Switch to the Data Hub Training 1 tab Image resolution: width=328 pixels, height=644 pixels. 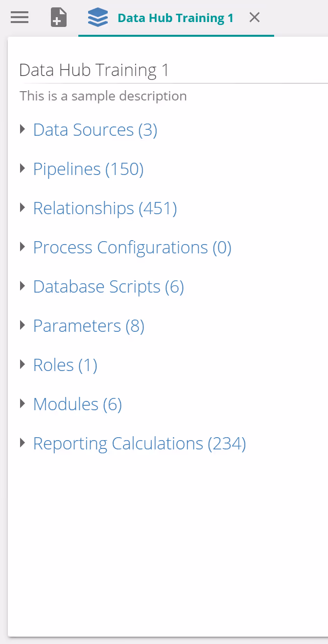coord(175,19)
